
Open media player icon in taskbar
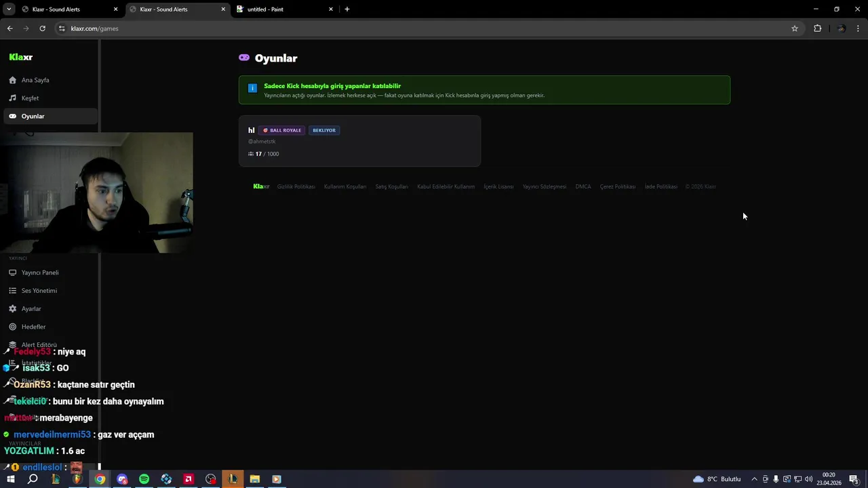tap(277, 479)
